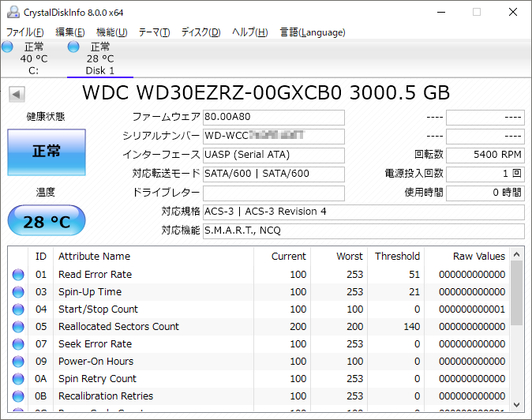Click the Raw Values column header
Image resolution: width=532 pixels, height=420 pixels.
pyautogui.click(x=466, y=257)
